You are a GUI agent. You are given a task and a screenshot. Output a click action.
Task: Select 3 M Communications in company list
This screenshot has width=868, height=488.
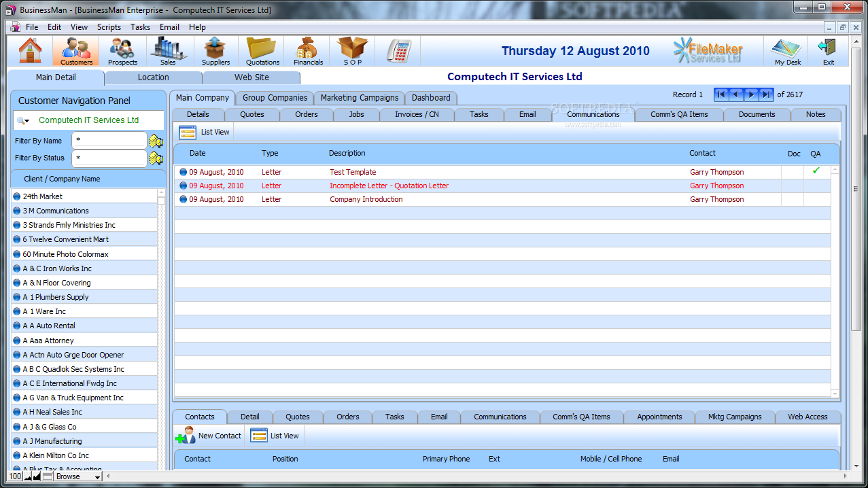click(56, 211)
